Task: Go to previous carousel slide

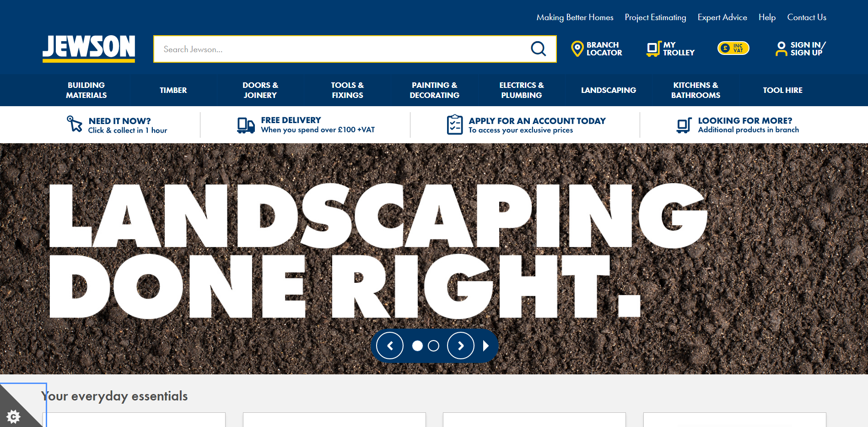Action: pyautogui.click(x=390, y=346)
